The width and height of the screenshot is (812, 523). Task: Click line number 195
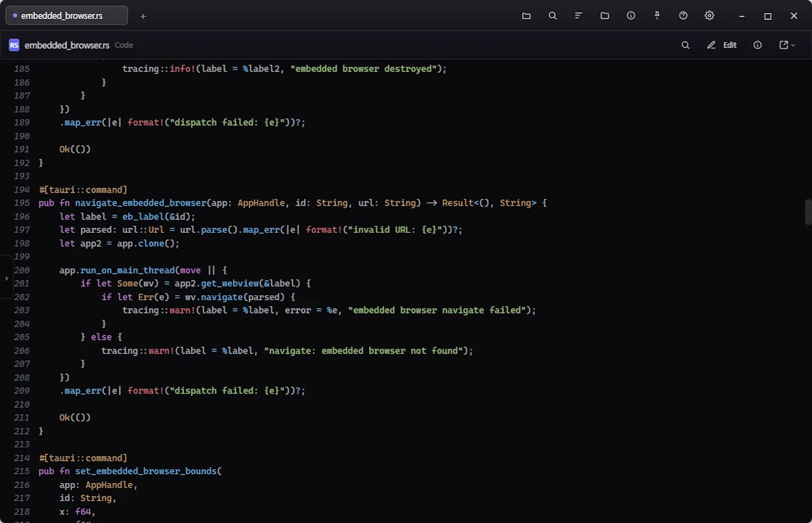22,203
